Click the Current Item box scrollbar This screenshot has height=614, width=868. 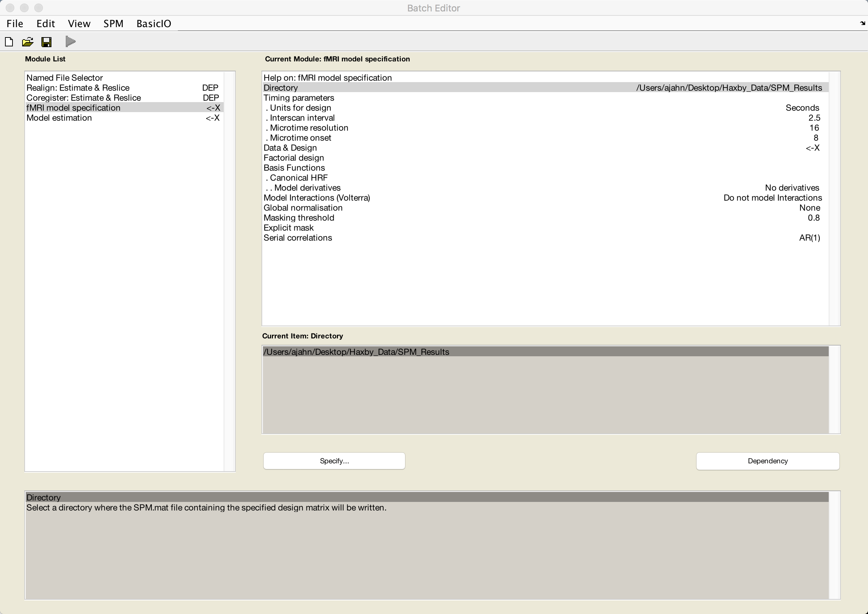tap(834, 389)
